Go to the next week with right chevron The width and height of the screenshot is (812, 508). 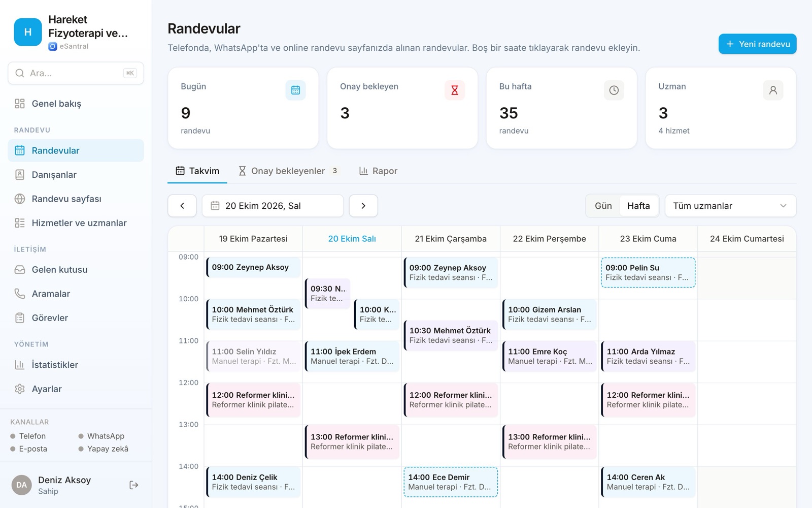point(363,206)
